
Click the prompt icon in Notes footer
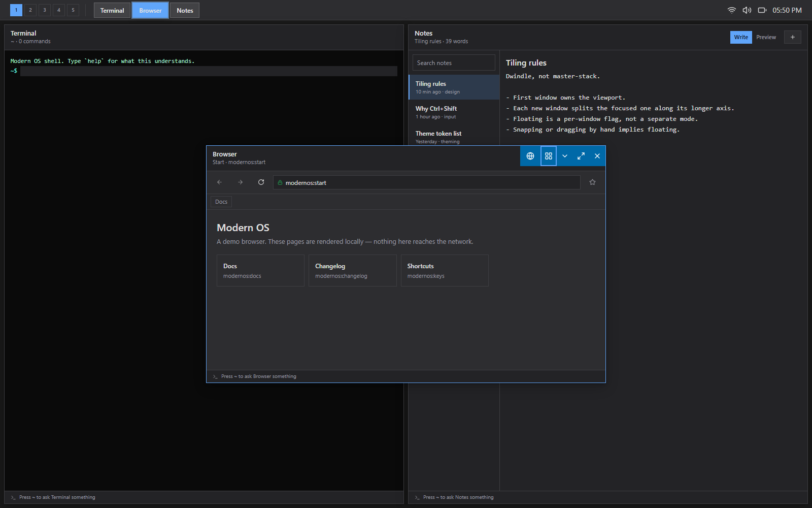tap(417, 497)
